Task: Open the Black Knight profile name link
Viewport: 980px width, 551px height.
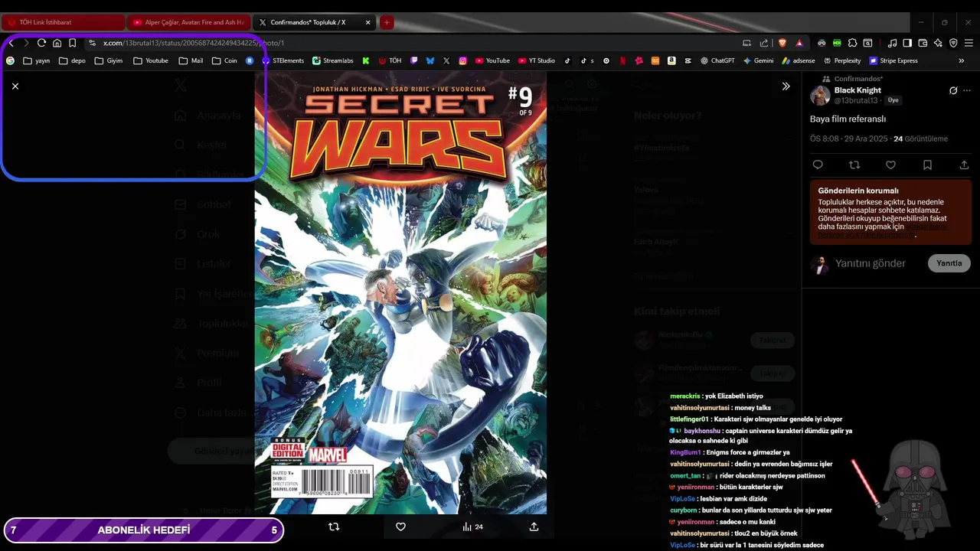Action: point(857,90)
